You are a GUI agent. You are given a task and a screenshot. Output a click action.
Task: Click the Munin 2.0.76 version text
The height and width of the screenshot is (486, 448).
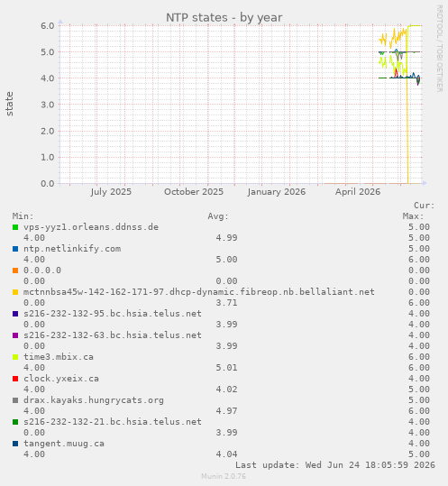click(x=224, y=476)
